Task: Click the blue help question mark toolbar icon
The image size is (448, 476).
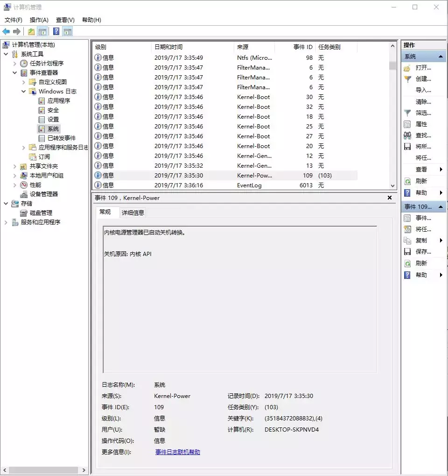Action: click(x=56, y=31)
